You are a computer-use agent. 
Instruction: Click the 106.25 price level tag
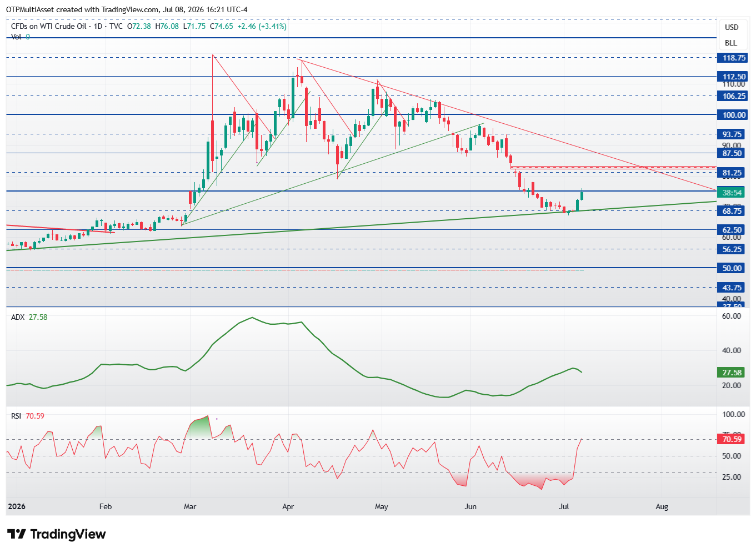click(733, 96)
